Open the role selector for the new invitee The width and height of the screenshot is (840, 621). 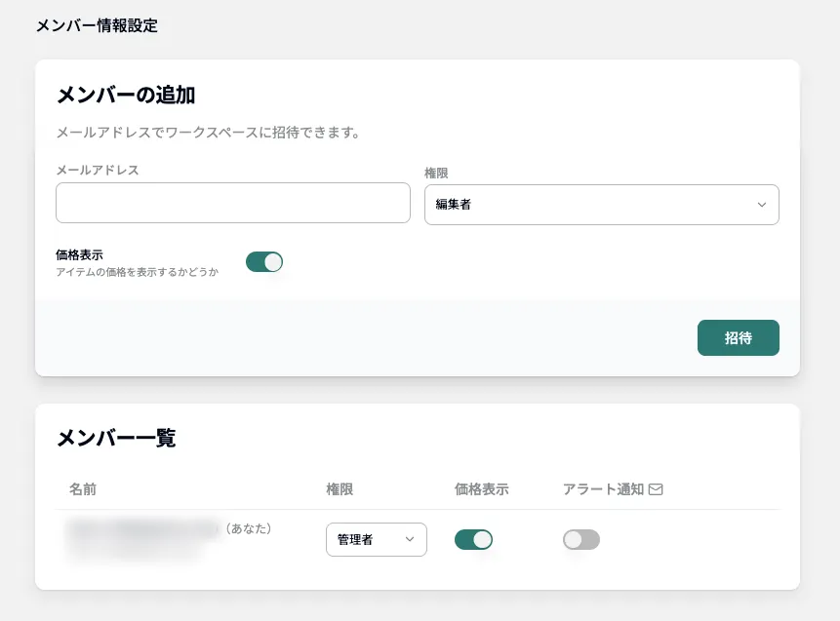601,205
